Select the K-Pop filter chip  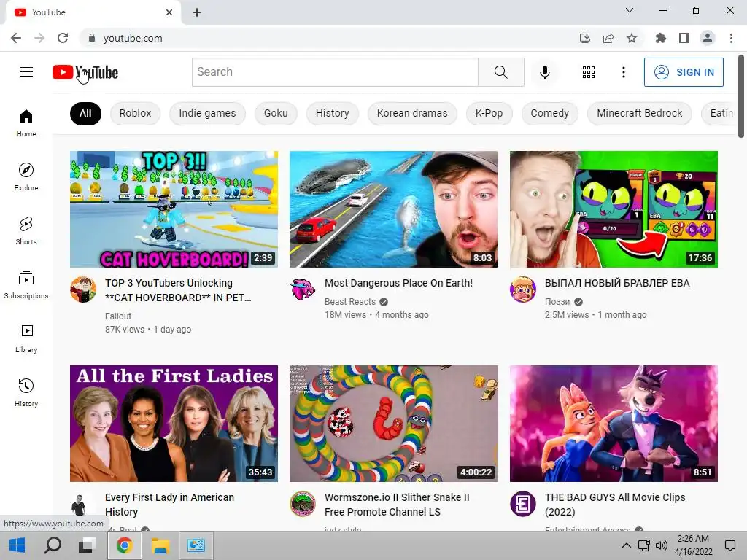click(489, 113)
